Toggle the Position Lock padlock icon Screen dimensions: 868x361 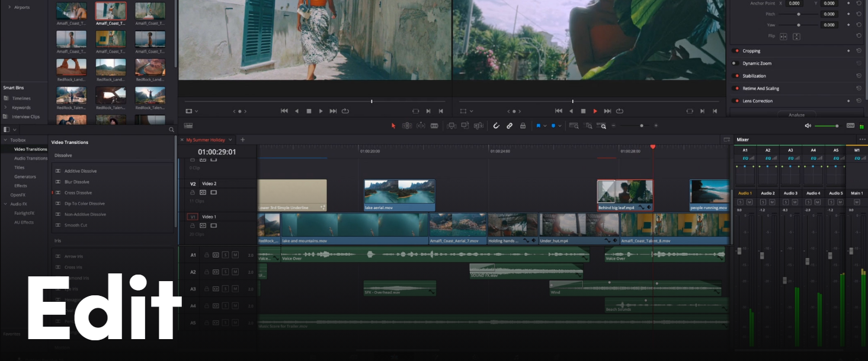tap(523, 125)
